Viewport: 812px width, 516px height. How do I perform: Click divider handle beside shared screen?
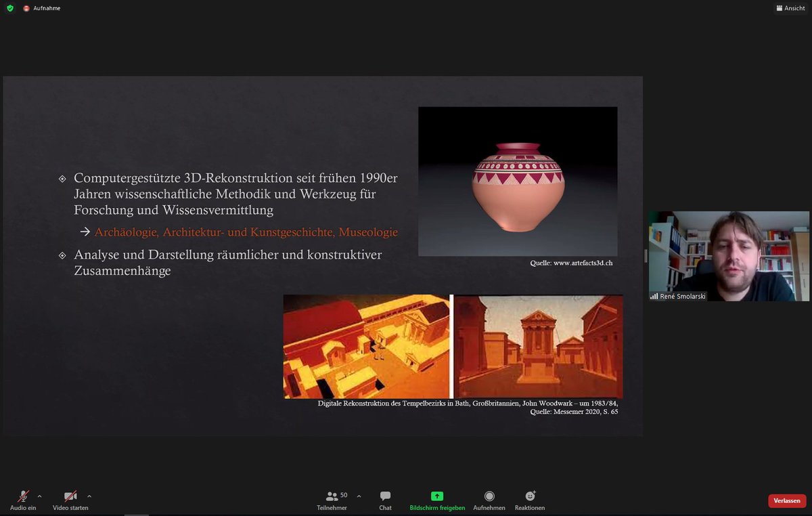[646, 256]
